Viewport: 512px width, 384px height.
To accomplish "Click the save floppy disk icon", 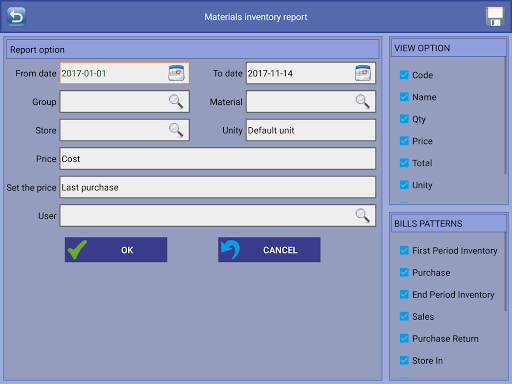I will pyautogui.click(x=495, y=16).
